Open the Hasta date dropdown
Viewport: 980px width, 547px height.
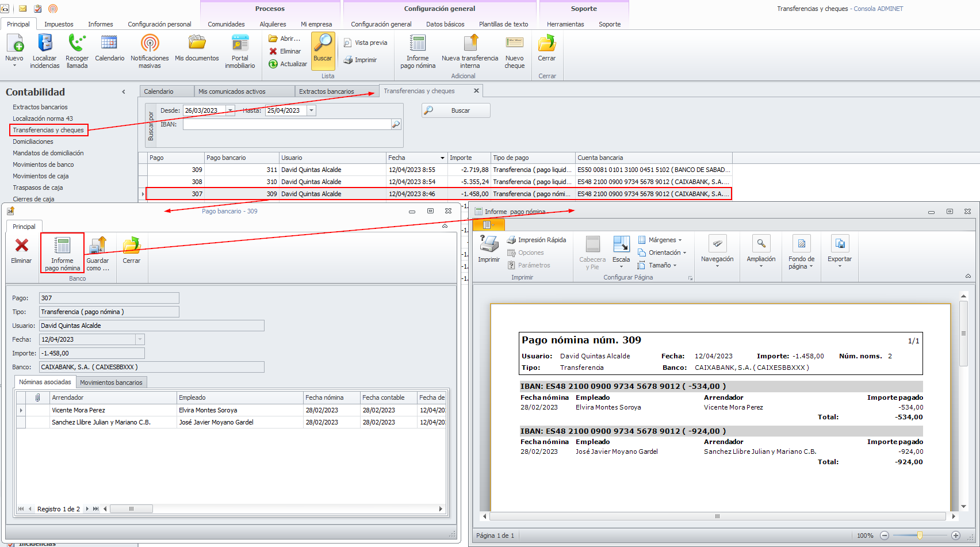[x=312, y=110]
